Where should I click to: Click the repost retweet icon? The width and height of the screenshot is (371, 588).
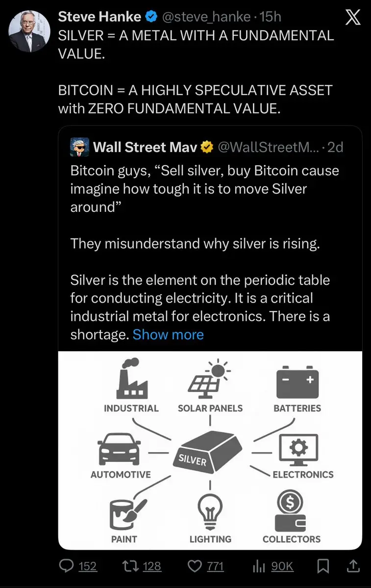[130, 566]
